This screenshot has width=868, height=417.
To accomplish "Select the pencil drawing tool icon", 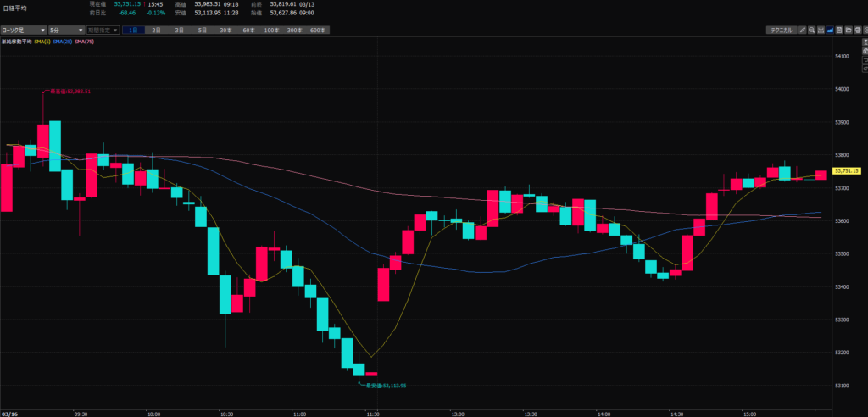I will [x=803, y=30].
